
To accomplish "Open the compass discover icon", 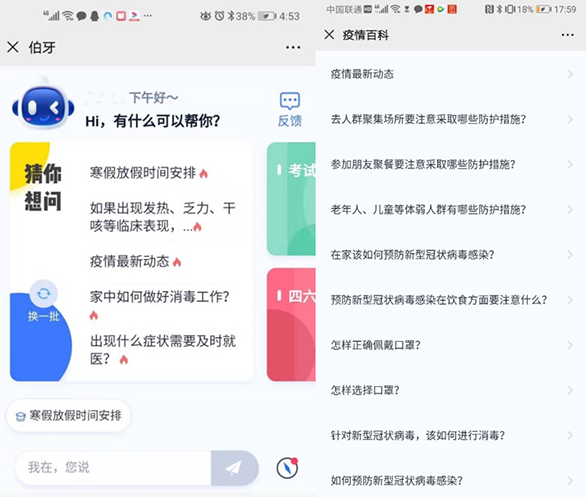I will [x=287, y=468].
